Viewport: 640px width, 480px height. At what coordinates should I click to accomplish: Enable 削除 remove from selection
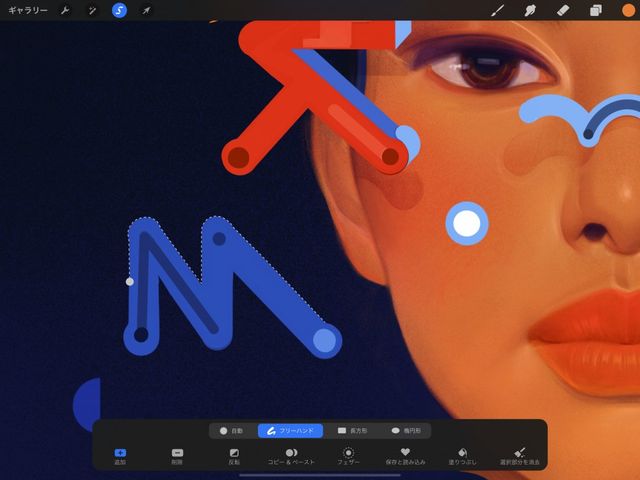pyautogui.click(x=177, y=456)
